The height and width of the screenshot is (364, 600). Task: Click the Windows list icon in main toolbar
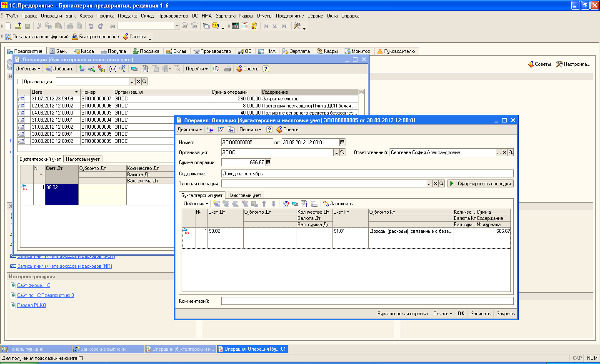(x=206, y=26)
